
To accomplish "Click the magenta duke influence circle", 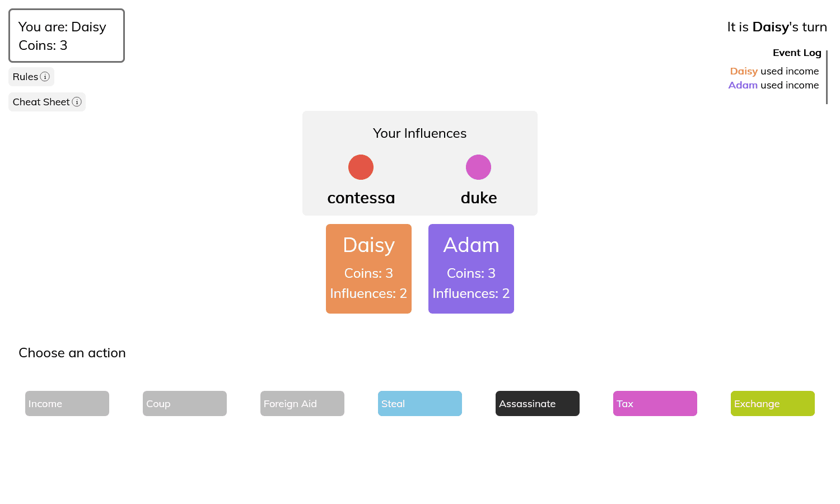I will (478, 167).
